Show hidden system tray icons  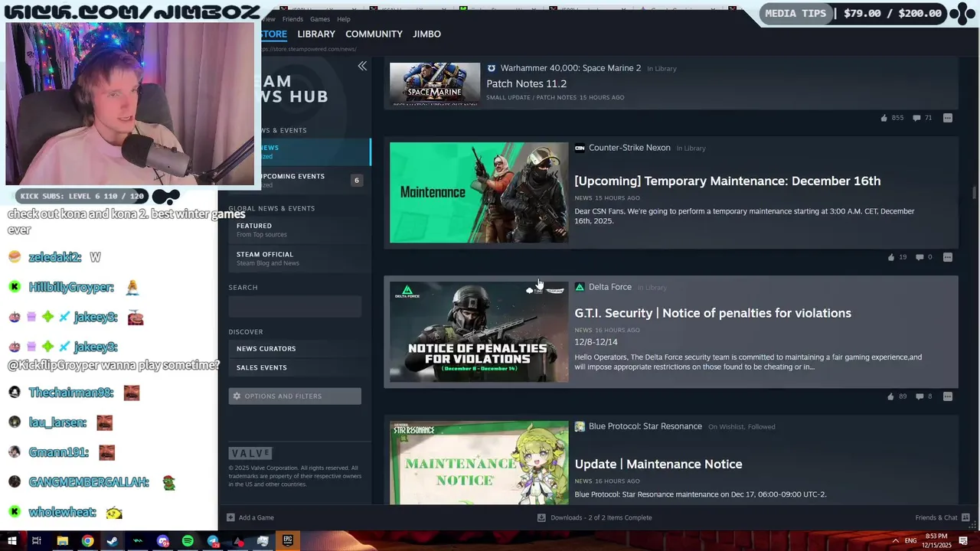coord(895,541)
